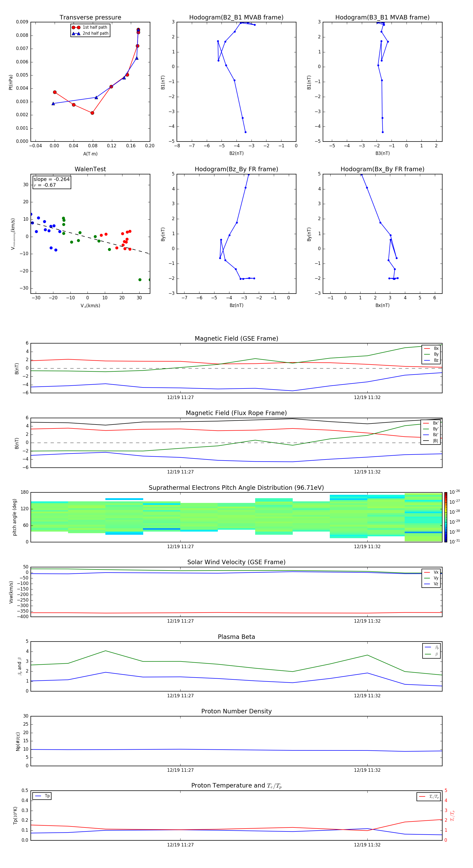Click the 'pitch angle (deg)' axis label
The width and height of the screenshot is (473, 868).
pos(14,517)
